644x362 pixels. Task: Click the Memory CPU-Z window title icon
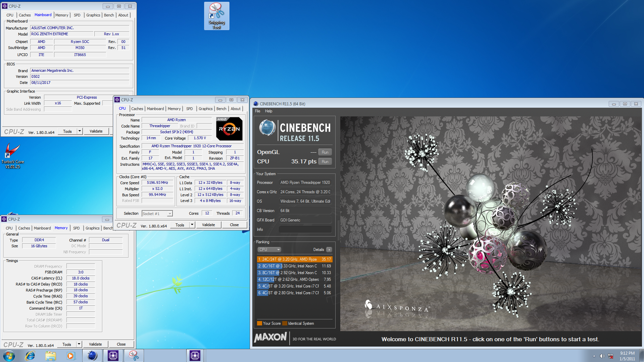pos(4,219)
